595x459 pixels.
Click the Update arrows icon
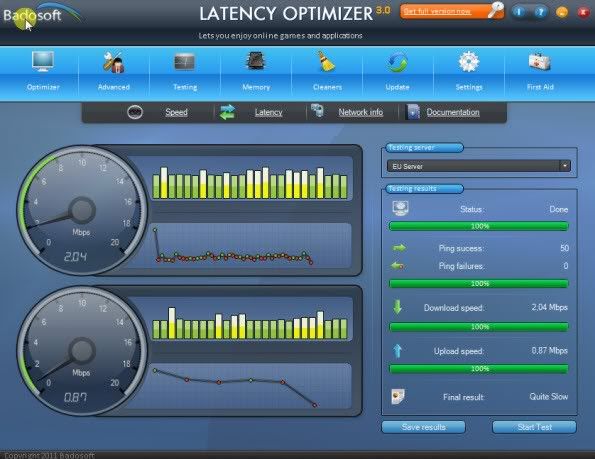tap(397, 62)
